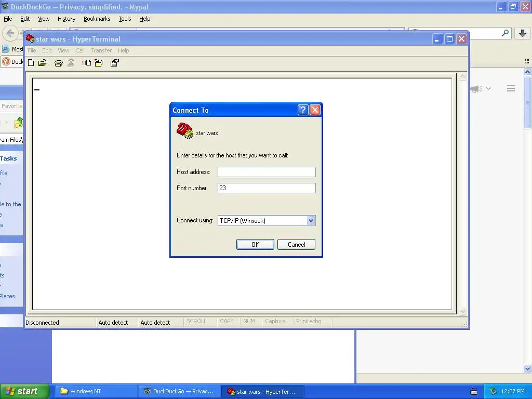Image resolution: width=532 pixels, height=399 pixels.
Task: Click the browser search magnifier icon
Action: coord(505,33)
